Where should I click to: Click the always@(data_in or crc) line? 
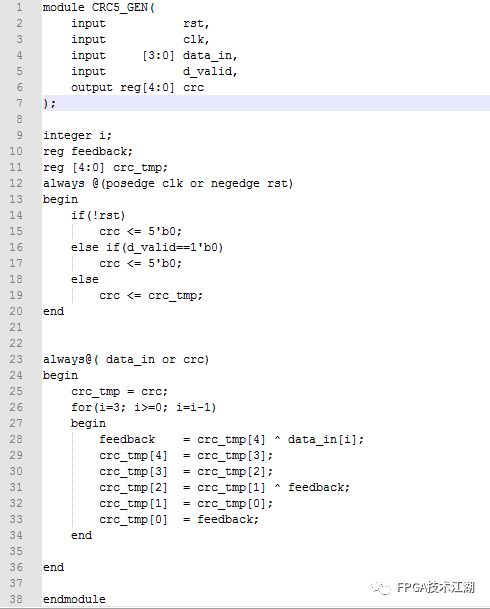click(126, 359)
